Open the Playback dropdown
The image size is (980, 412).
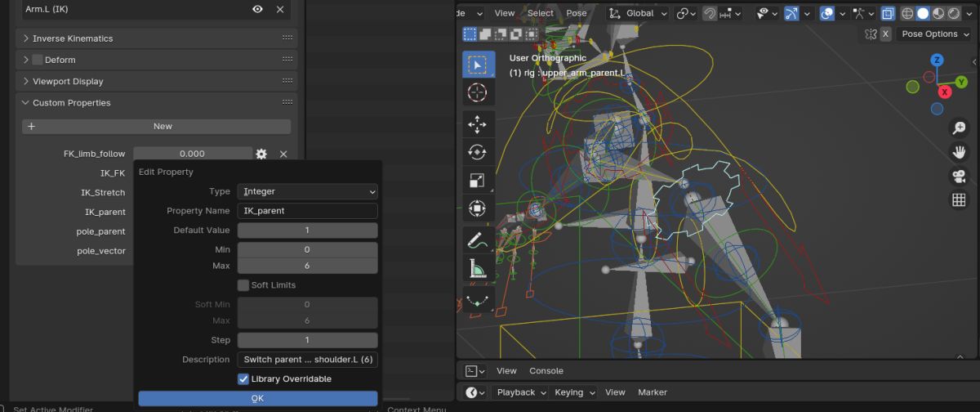tap(521, 392)
